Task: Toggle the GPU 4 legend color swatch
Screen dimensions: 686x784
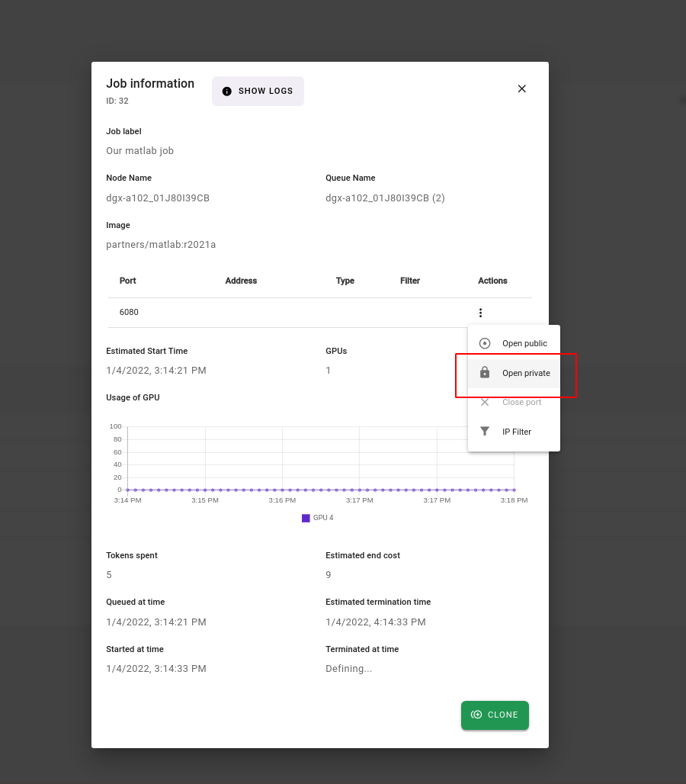Action: pos(306,518)
